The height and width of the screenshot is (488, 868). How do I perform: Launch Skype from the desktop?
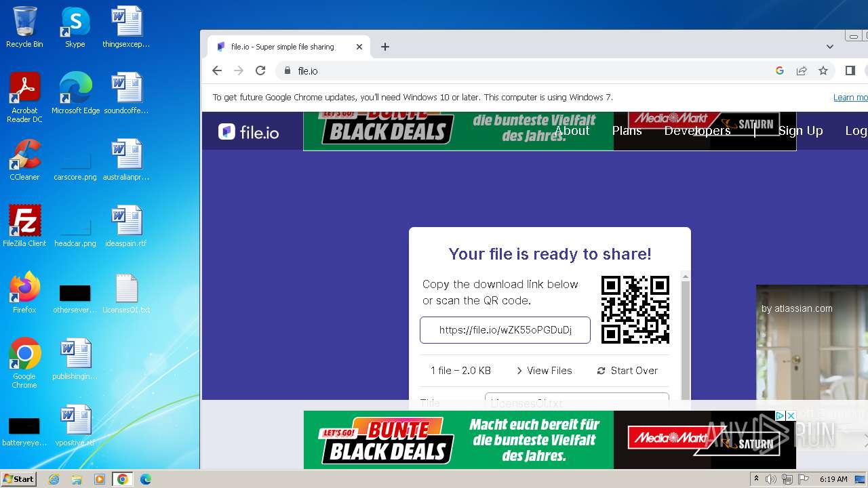click(75, 28)
